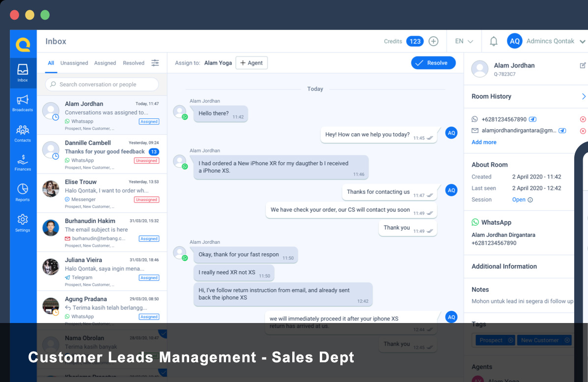Screen dimensions: 588x382
Task: Remove the New Customer tag
Action: pos(567,340)
